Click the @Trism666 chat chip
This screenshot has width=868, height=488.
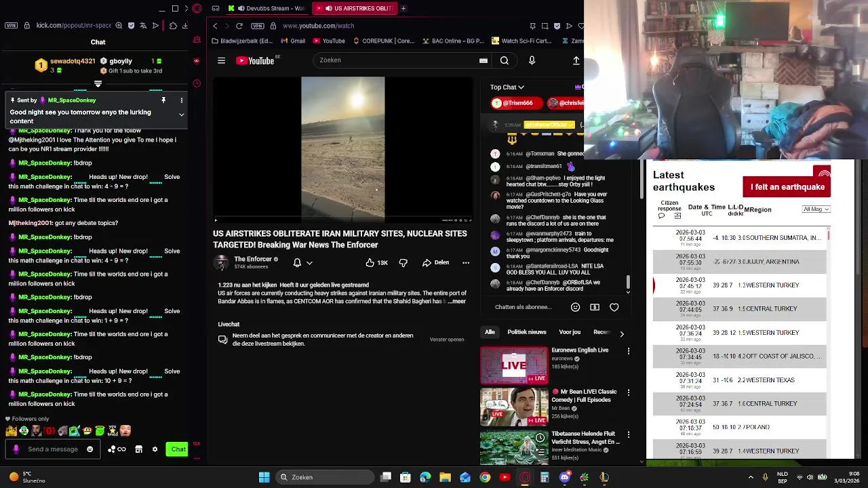click(517, 103)
